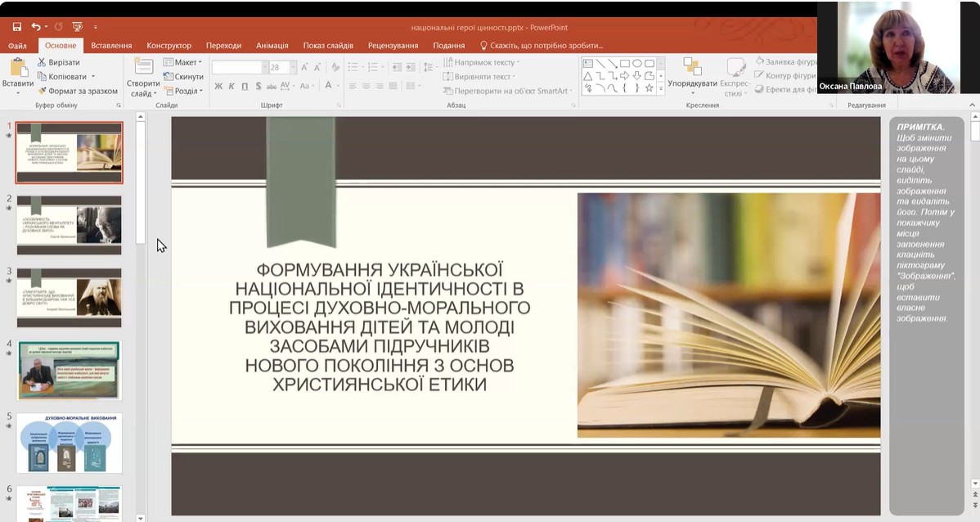The height and width of the screenshot is (522, 980).
Task: Open the Розділ section dropdown
Action: [x=183, y=91]
